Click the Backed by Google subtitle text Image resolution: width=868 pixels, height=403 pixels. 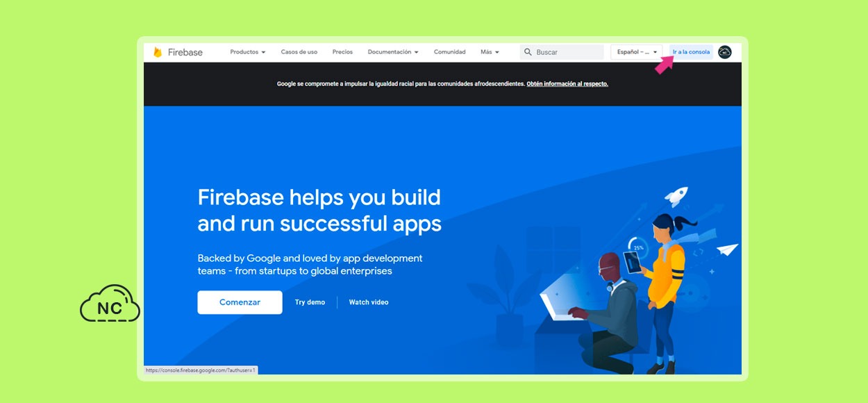(310, 265)
